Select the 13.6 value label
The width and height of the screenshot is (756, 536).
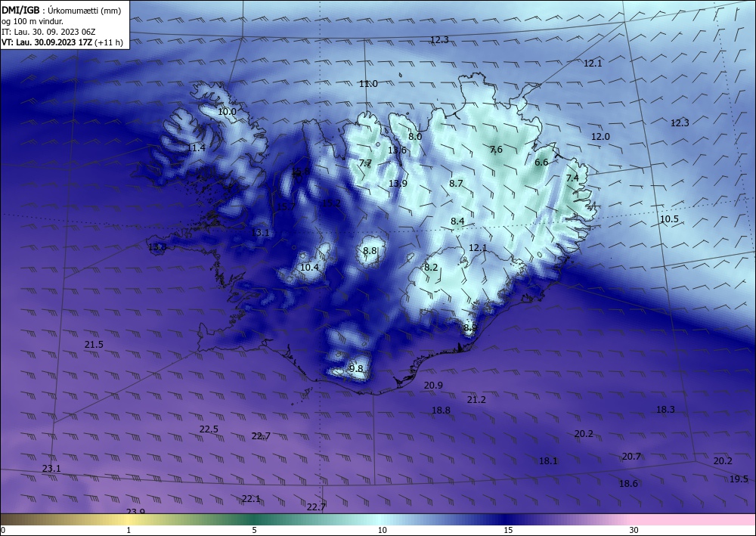click(397, 150)
